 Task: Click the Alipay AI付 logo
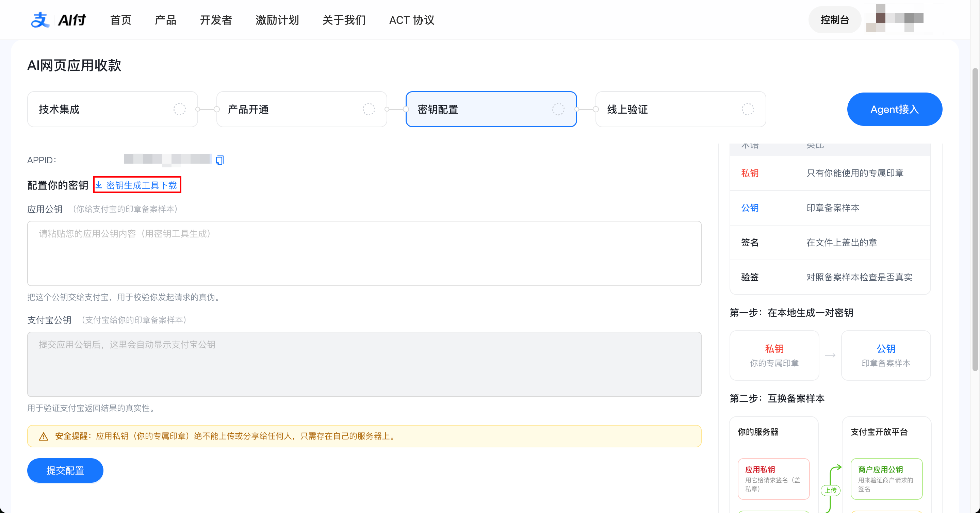58,20
